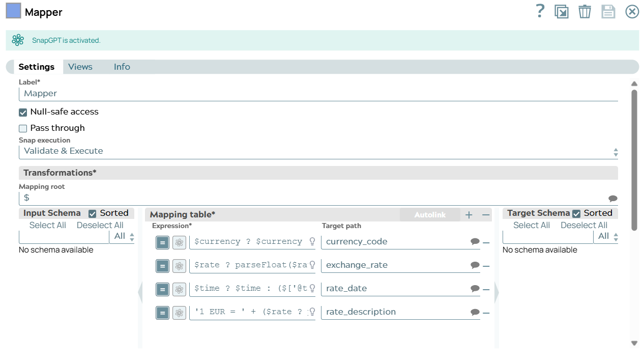Add a new mapping table row
This screenshot has width=644, height=362.
click(x=469, y=215)
